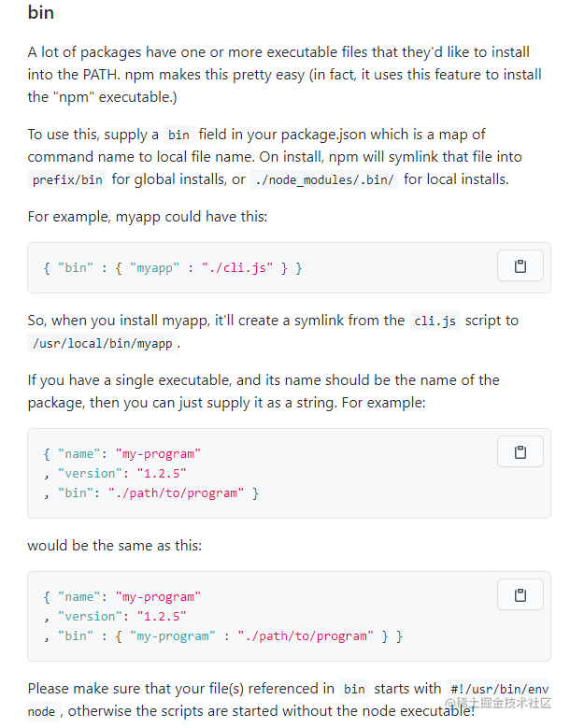Click the inline code prefix/bin
The width and height of the screenshot is (570, 728).
[67, 179]
